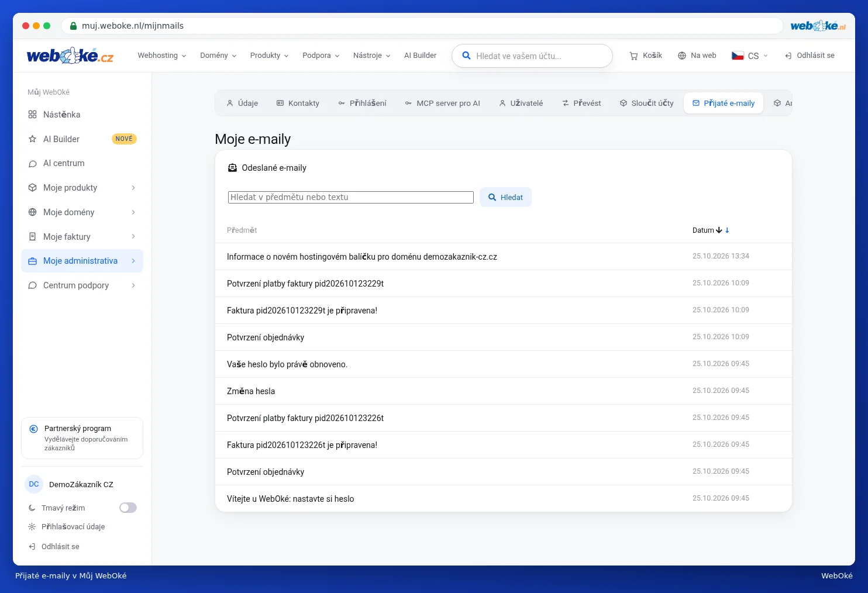Go to the Uživatelé tab
This screenshot has height=593, width=868.
[521, 104]
